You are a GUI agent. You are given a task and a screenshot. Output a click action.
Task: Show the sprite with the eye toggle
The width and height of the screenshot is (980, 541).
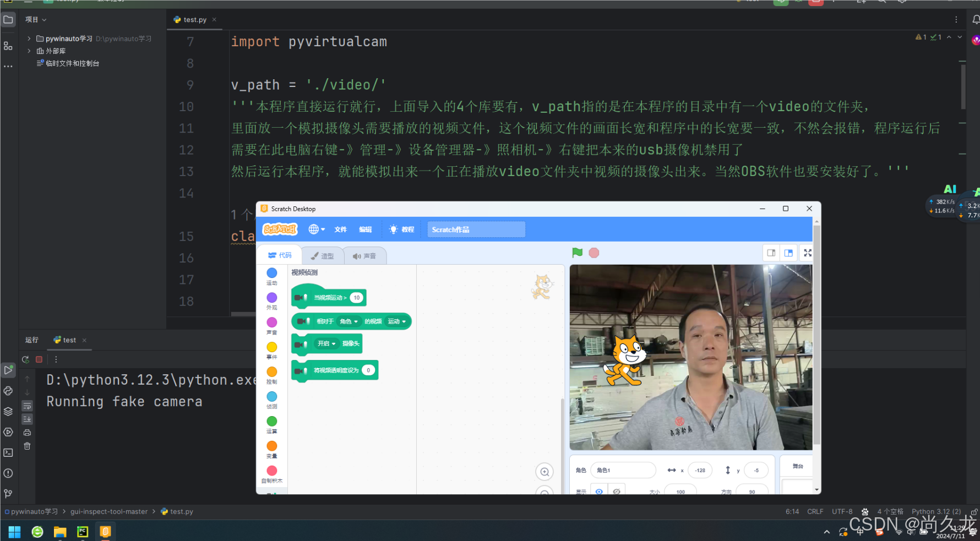599,491
